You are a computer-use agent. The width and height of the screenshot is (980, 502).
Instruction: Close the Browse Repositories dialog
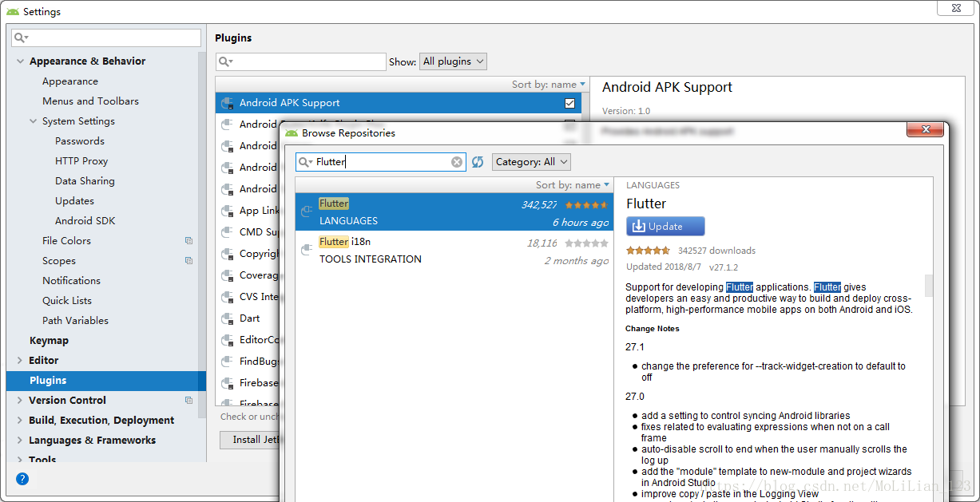pos(926,129)
